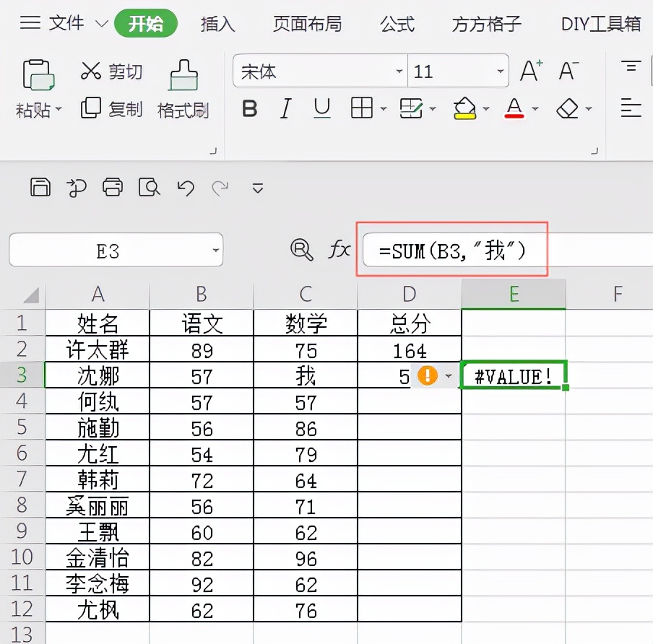Open the borders dropdown arrow
This screenshot has width=653, height=644.
[384, 109]
